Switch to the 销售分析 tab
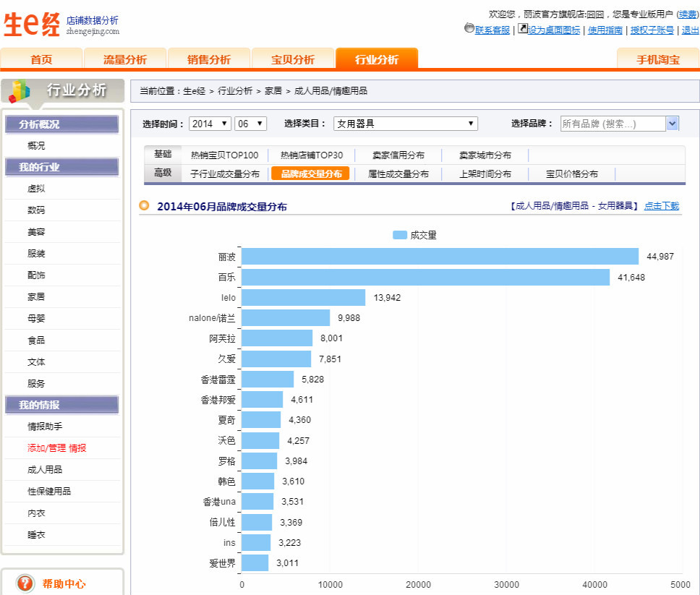 209,59
